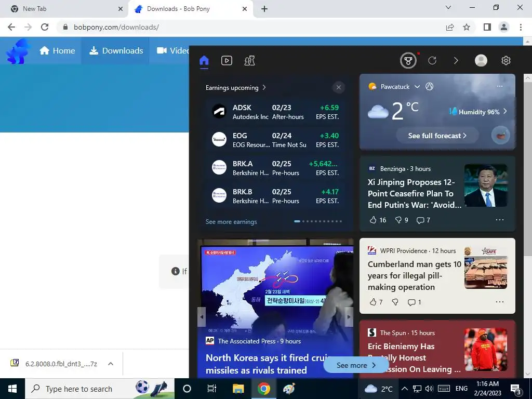
Task: Dislike the Cumberland man article
Action: 395,302
